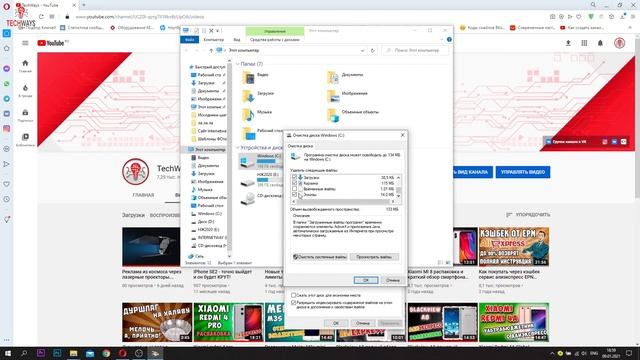Collapse the Папки (7) group
The image size is (640, 360).
[x=238, y=64]
